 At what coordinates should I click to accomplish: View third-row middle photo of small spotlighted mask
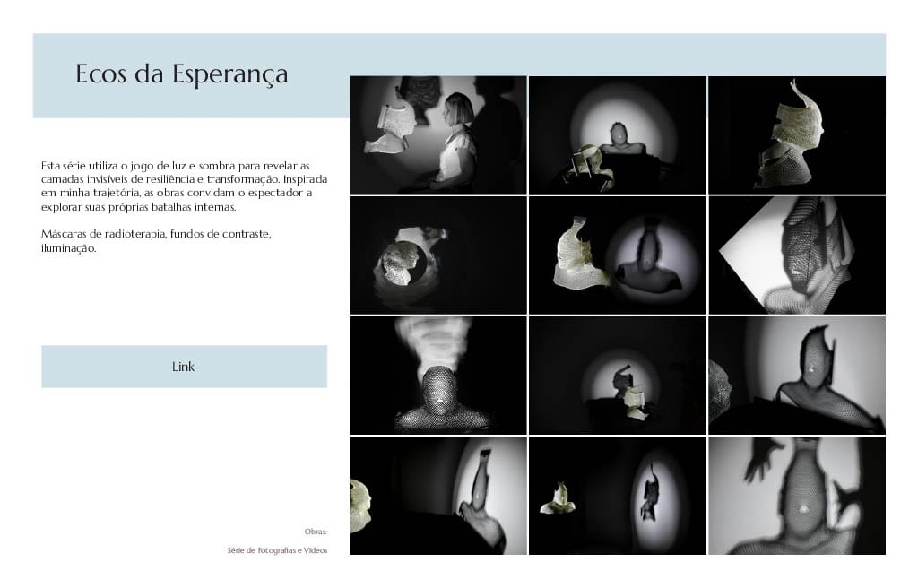point(618,376)
